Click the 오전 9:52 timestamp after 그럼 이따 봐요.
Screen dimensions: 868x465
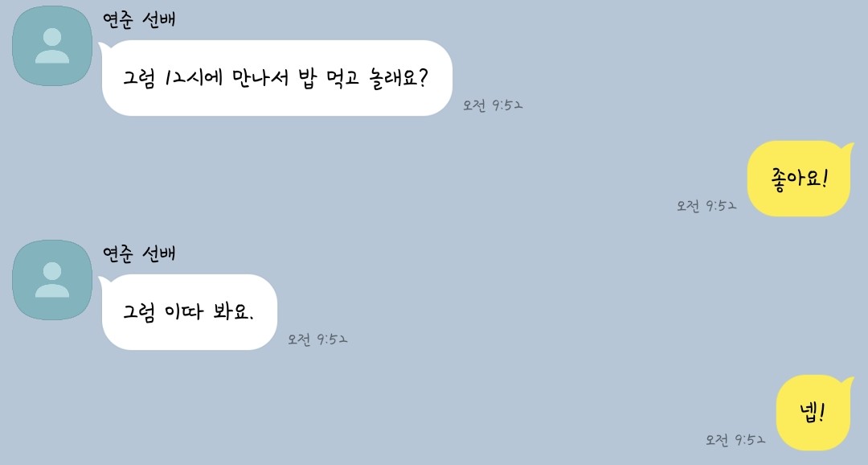click(317, 339)
